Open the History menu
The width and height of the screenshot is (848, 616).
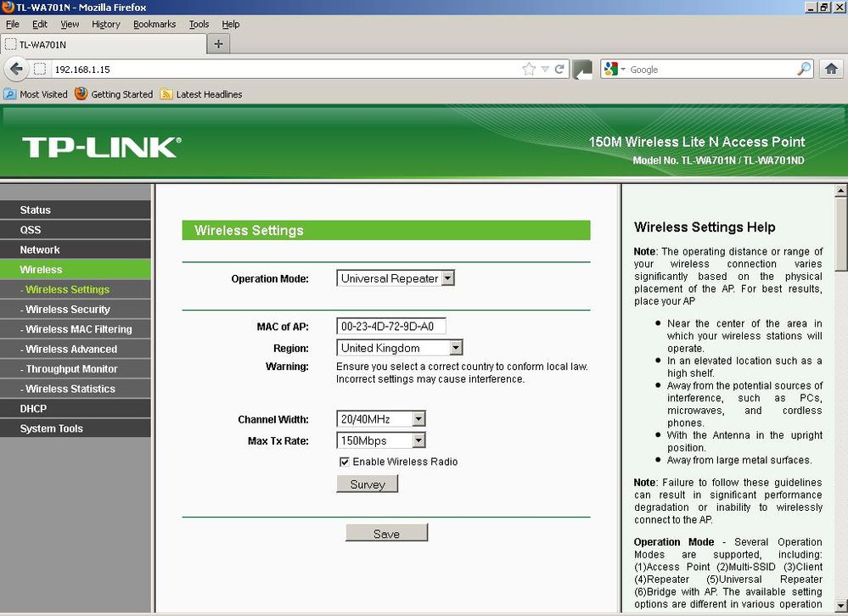click(106, 25)
